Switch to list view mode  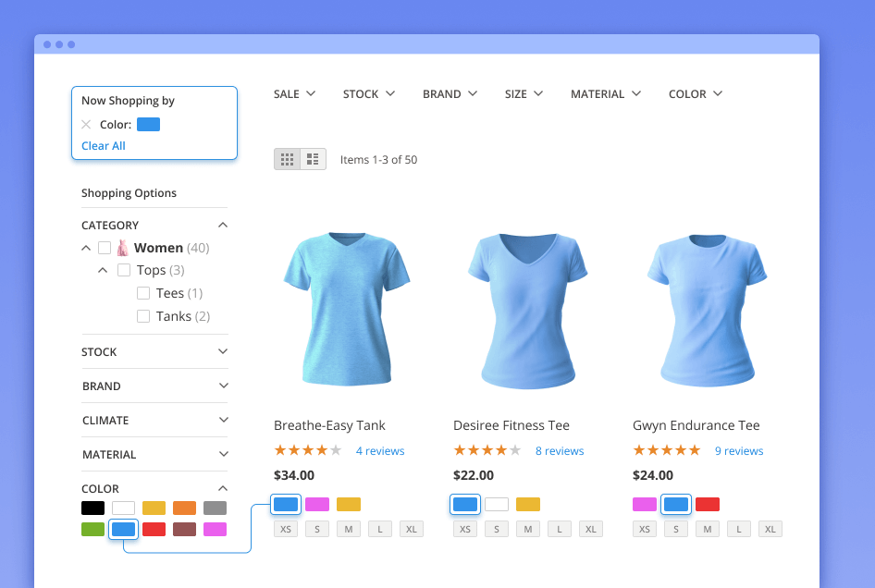point(313,159)
